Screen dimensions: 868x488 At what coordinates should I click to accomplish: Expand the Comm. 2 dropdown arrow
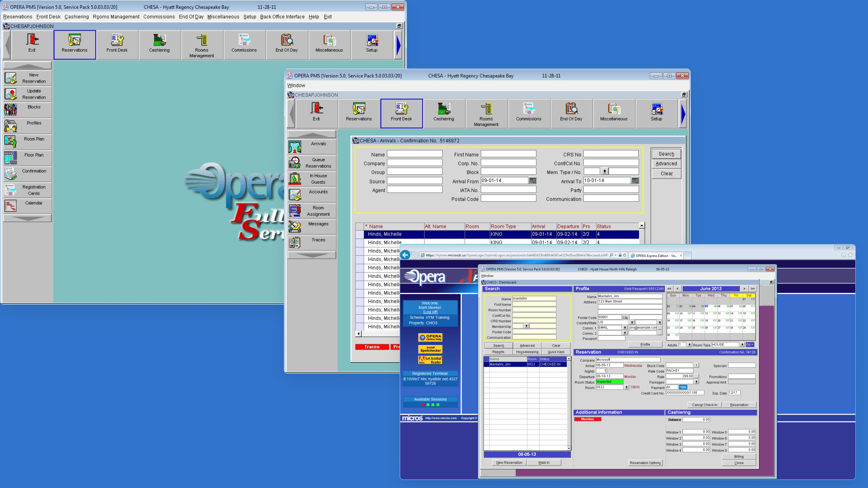pyautogui.click(x=625, y=333)
